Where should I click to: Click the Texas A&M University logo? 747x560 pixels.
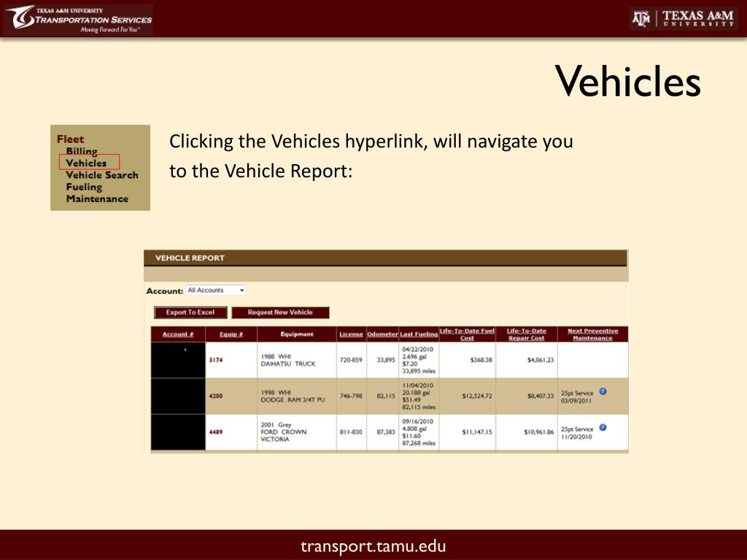684,18
